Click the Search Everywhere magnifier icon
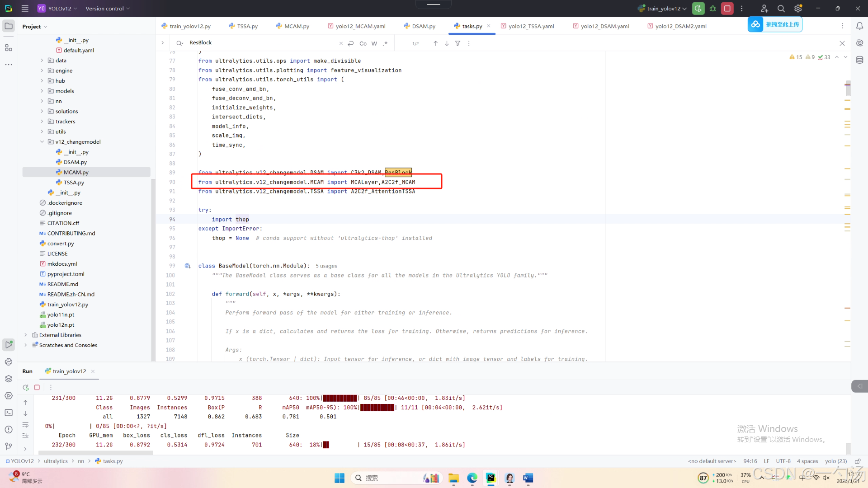 (781, 9)
